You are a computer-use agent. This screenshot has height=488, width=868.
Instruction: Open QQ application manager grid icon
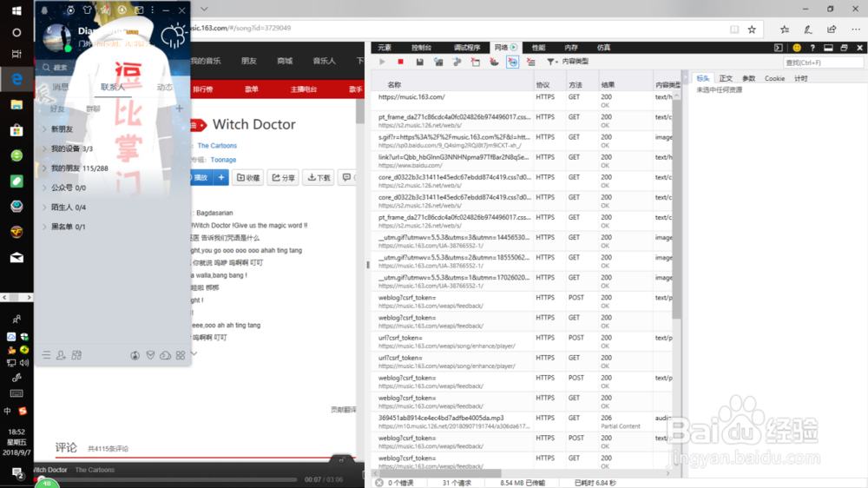(x=181, y=356)
